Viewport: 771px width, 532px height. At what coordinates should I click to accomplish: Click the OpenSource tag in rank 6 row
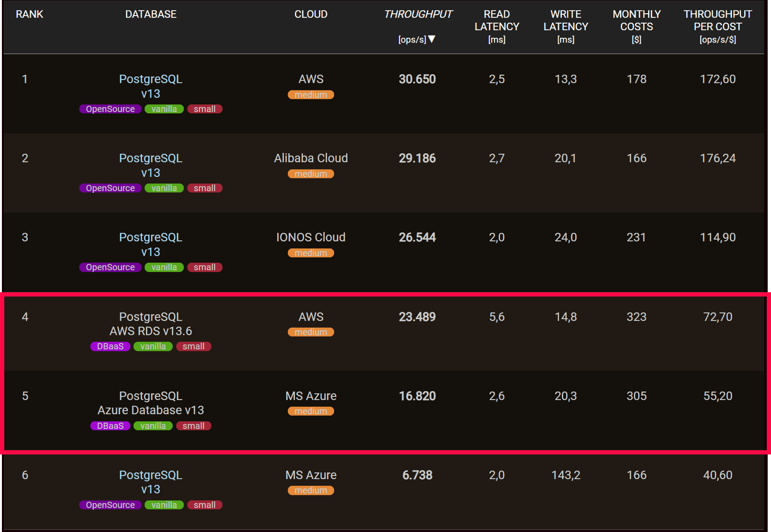tap(110, 505)
